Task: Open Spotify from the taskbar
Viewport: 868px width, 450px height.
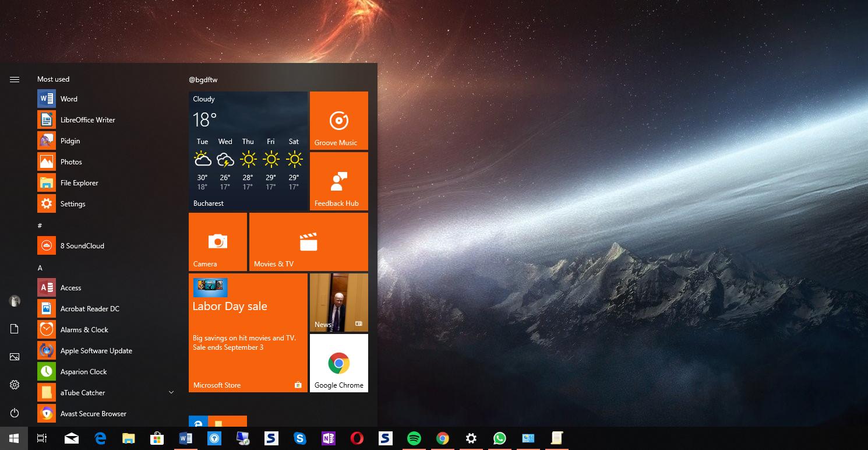Action: [414, 438]
